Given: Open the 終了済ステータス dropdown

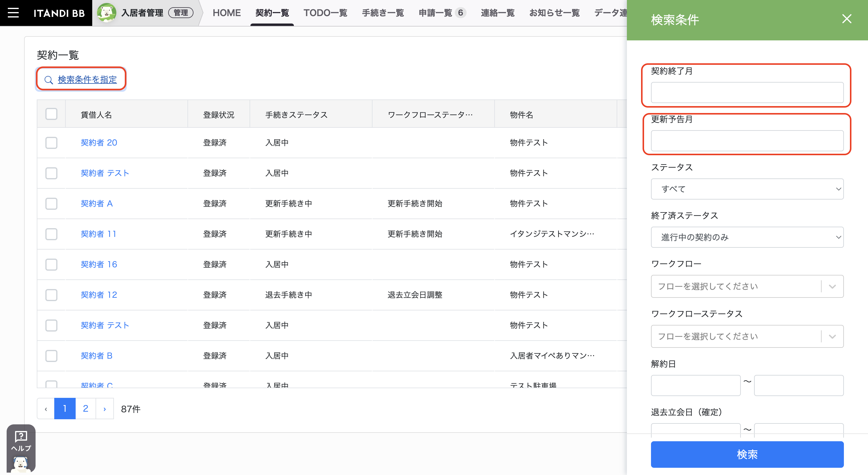Looking at the screenshot, I should click(747, 237).
